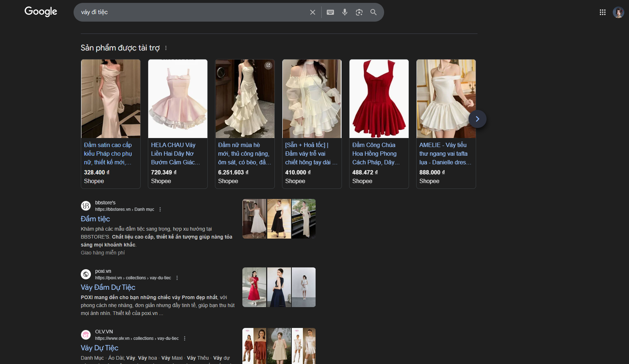This screenshot has height=364, width=629.
Task: Open the on-screen keyboard input tool
Action: (x=330, y=12)
